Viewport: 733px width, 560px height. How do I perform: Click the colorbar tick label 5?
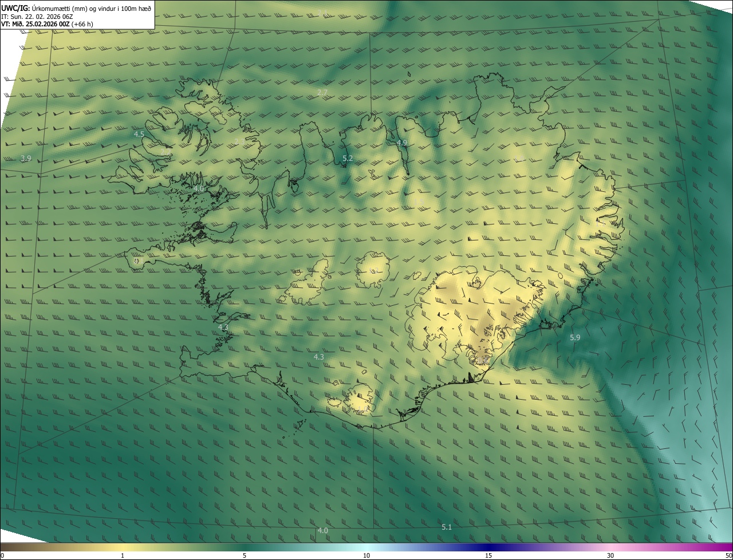click(245, 556)
